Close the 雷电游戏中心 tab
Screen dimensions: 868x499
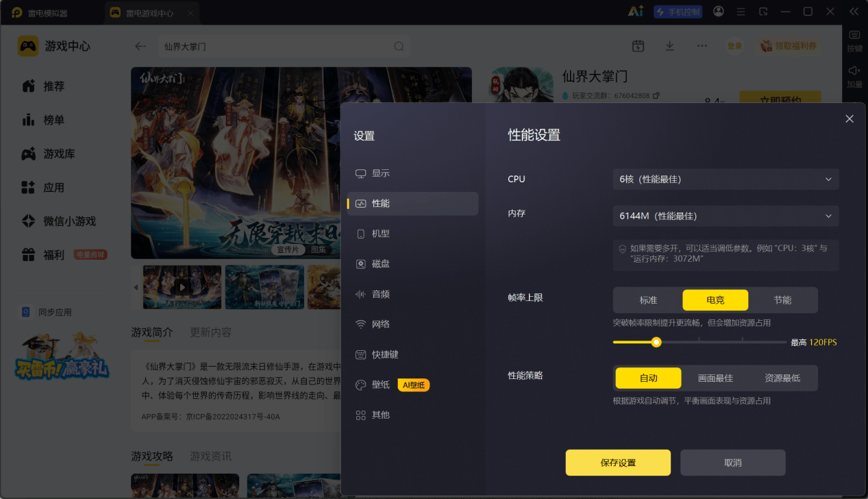point(190,13)
